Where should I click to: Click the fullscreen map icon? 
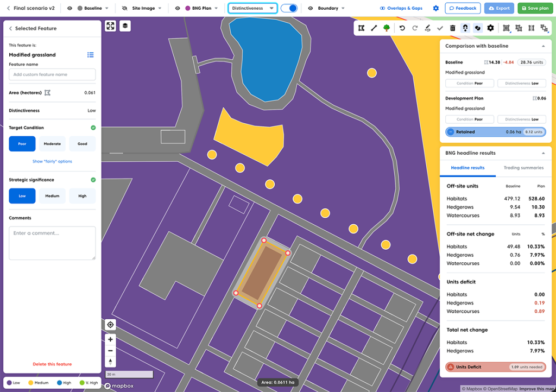(x=110, y=26)
